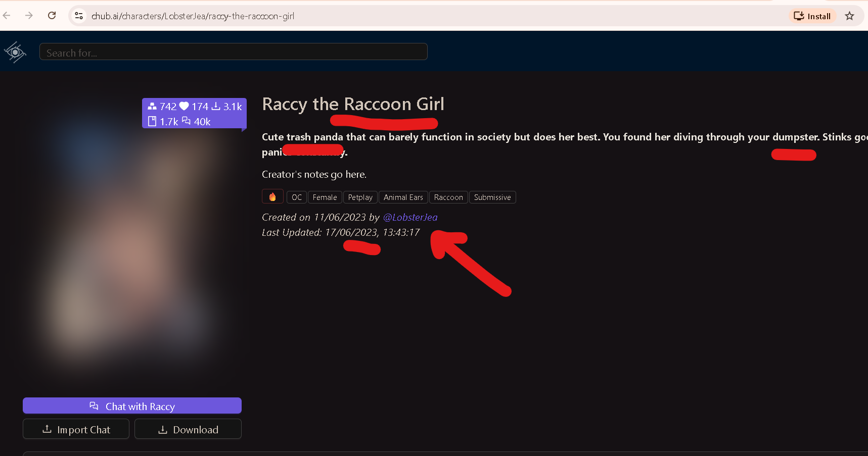Click the Install app button

812,16
